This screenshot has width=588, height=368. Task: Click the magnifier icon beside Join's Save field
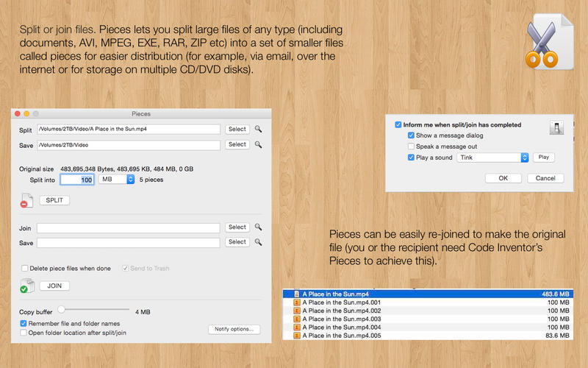coord(259,242)
